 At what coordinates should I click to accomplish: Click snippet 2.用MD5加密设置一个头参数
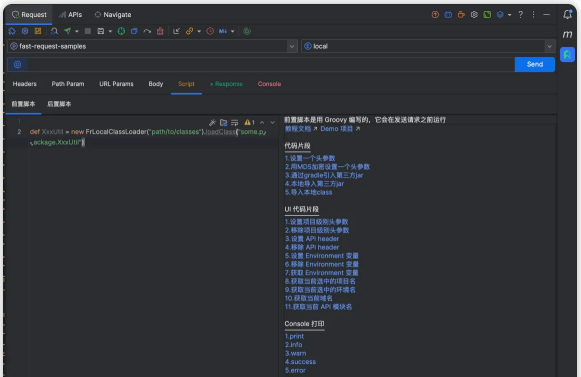327,167
